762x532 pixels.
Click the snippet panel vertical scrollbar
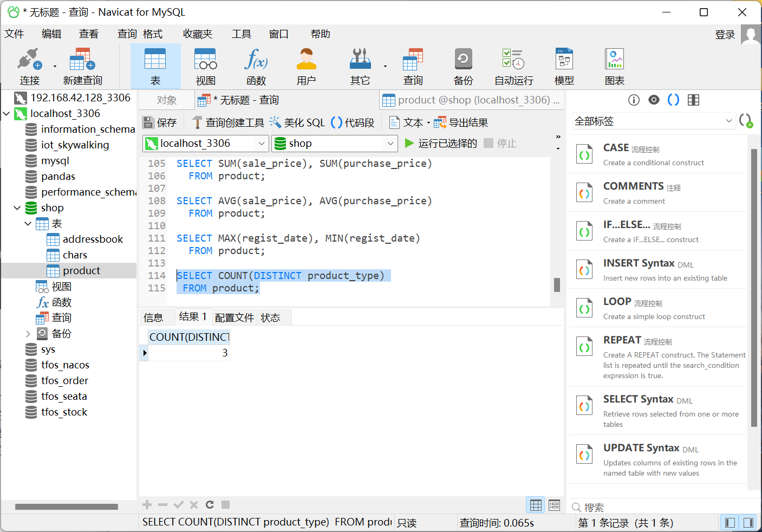[x=754, y=287]
